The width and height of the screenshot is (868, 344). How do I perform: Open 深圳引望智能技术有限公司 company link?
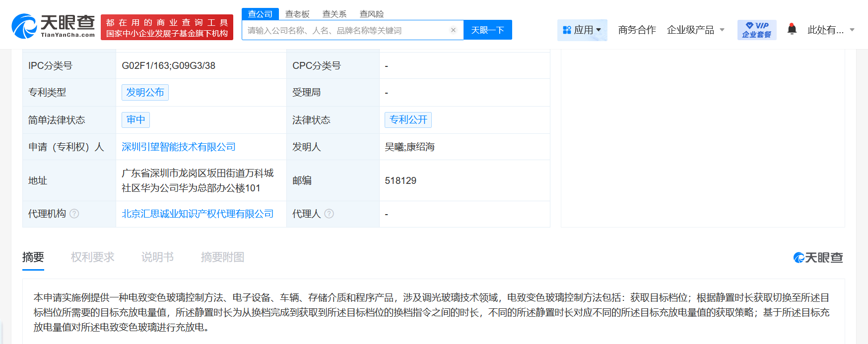pyautogui.click(x=179, y=147)
